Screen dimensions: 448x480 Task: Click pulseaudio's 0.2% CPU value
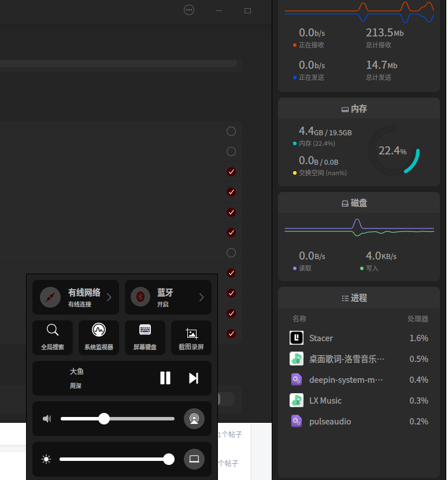click(419, 421)
